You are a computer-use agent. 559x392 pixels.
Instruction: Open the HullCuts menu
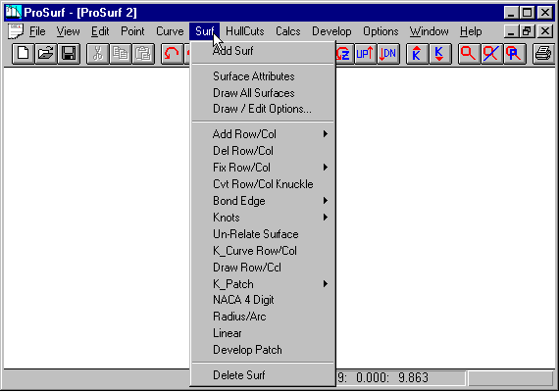[245, 31]
